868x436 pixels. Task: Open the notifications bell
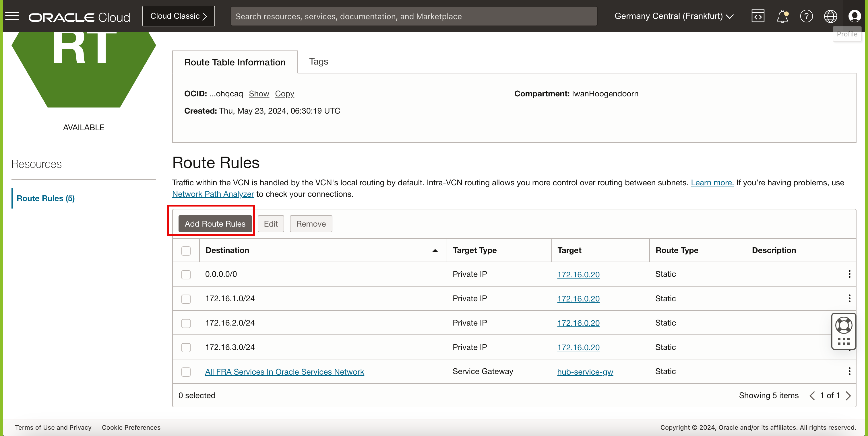click(x=782, y=16)
